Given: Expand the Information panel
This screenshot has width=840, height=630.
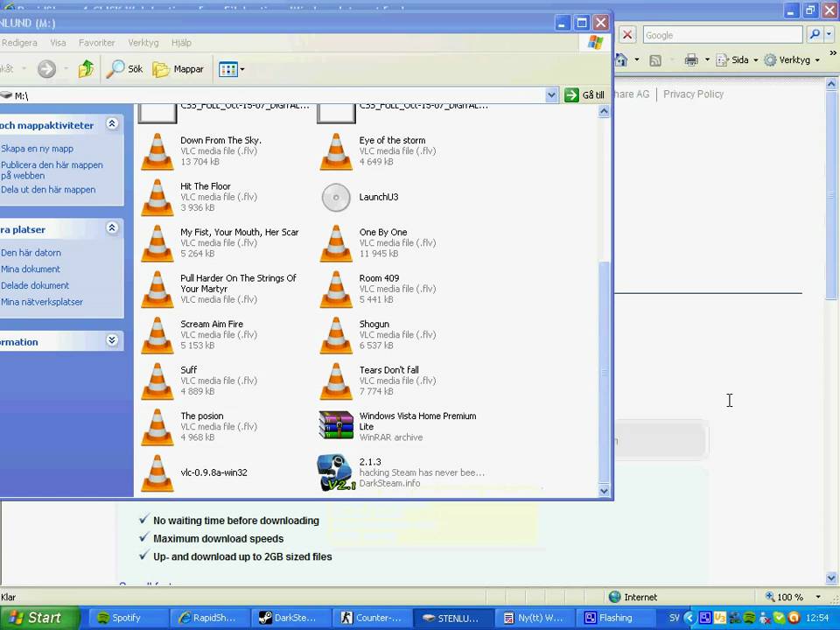Looking at the screenshot, I should click(112, 340).
